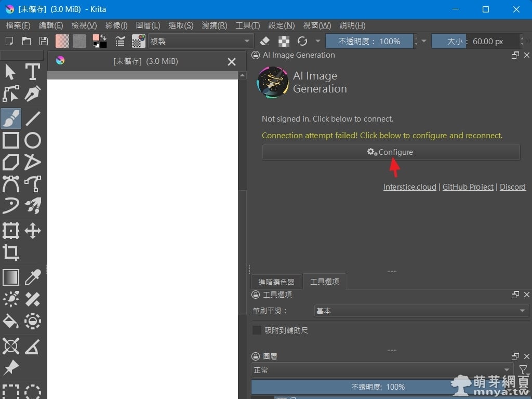
Task: Toggle the Eraser mode icon
Action: [x=264, y=41]
